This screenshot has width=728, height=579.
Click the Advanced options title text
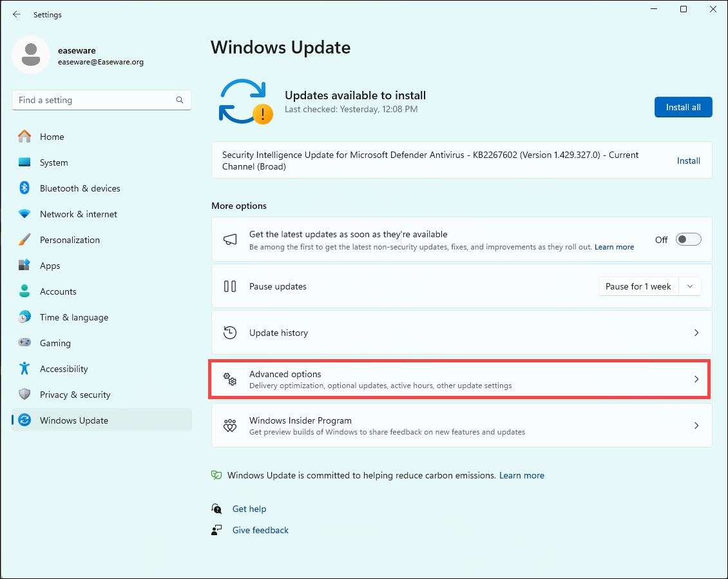tap(285, 373)
